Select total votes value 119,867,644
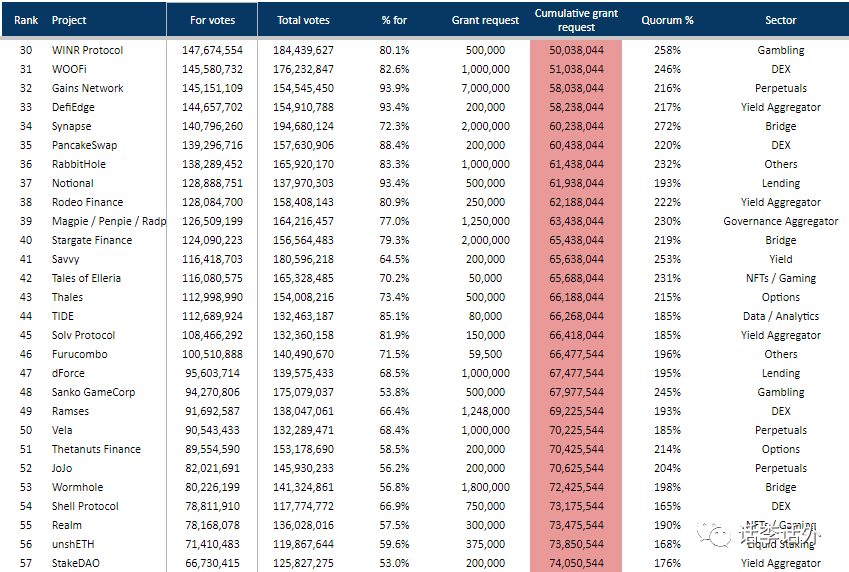 (303, 544)
